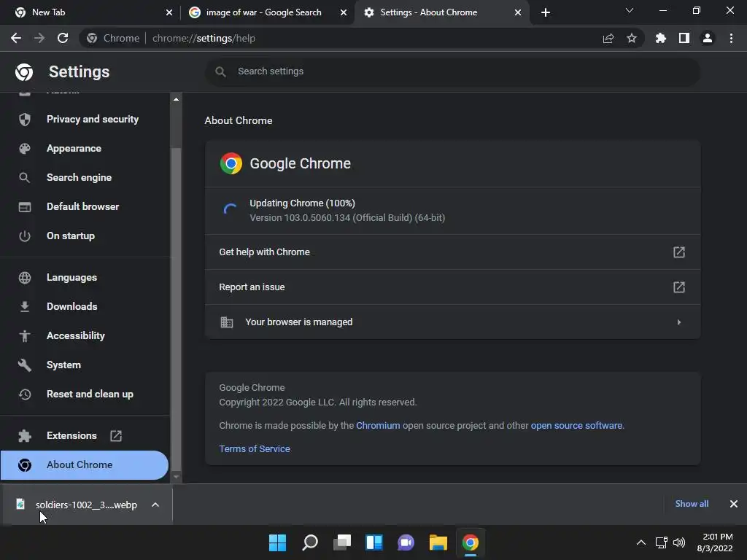The image size is (747, 560).
Task: Open Terms of Service link
Action: coord(255,449)
